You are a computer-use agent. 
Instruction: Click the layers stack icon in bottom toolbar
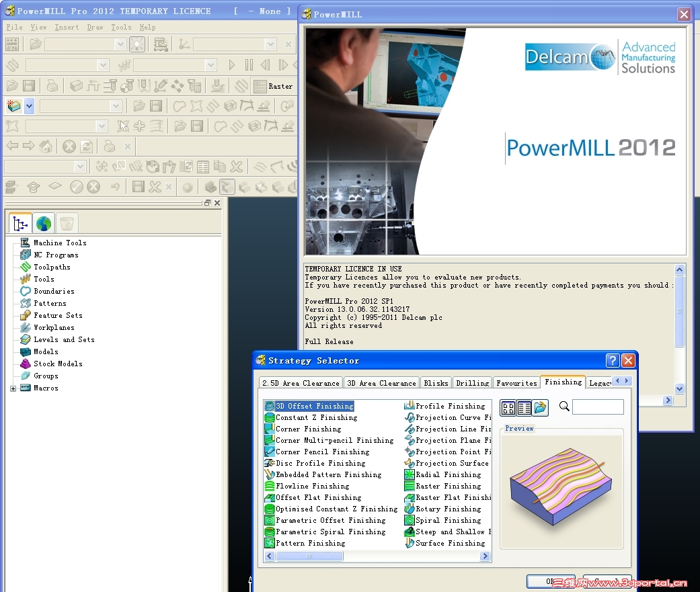tap(11, 187)
